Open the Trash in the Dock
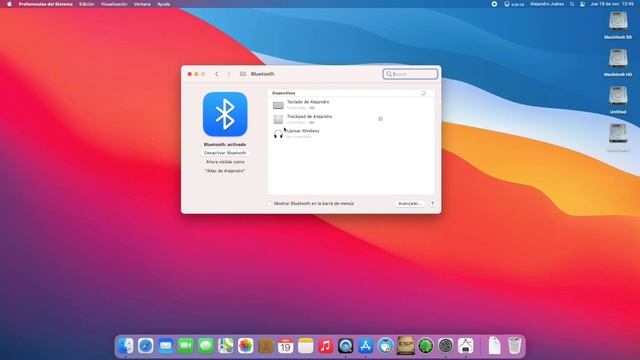Screen dimensions: 640x360 tap(514, 345)
